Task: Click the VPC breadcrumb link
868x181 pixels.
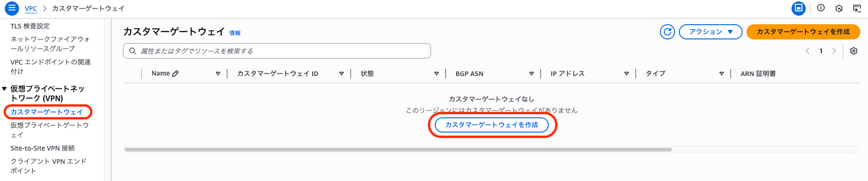Action: coord(31,9)
